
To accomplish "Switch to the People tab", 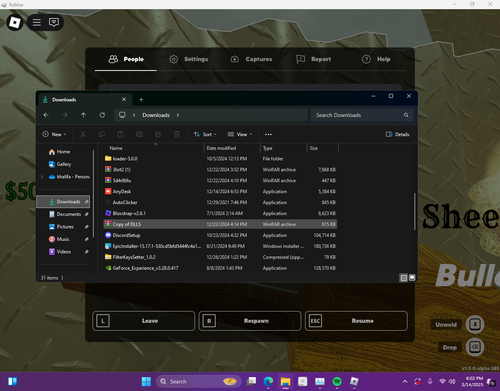I will click(x=126, y=59).
